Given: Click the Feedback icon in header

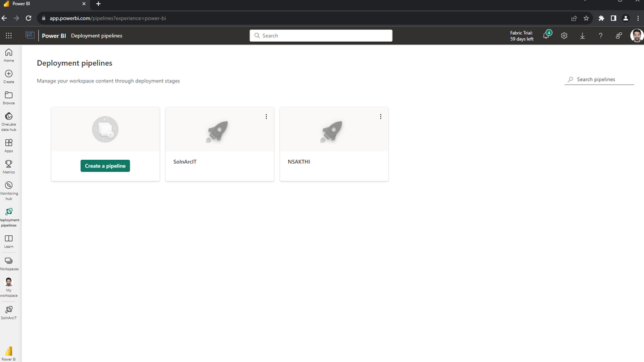Looking at the screenshot, I should tap(618, 35).
